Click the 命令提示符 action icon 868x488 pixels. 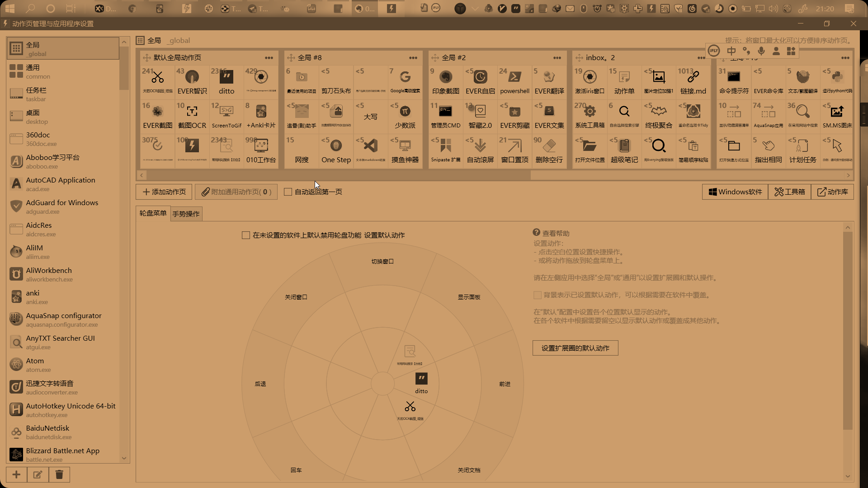click(x=734, y=77)
